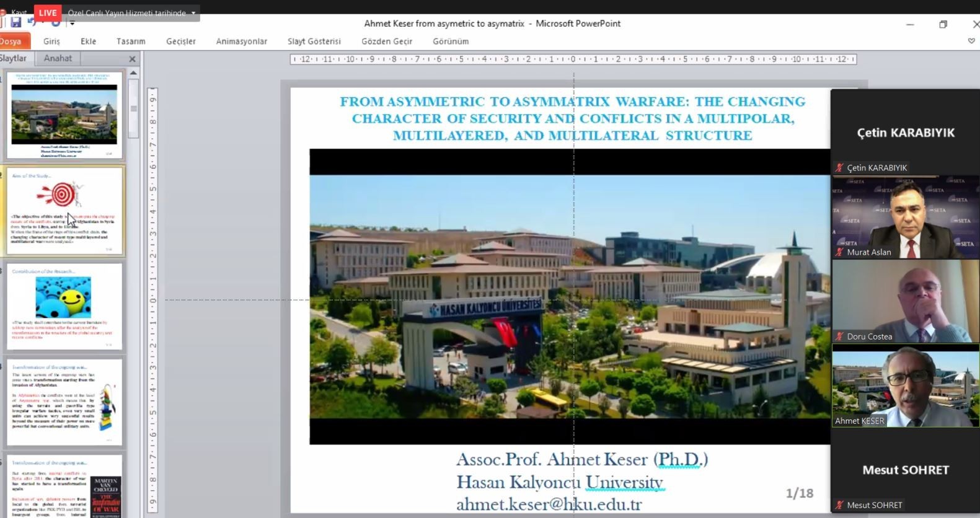Open the Customize Quick Access Toolbar dropdown
This screenshot has height=518, width=980.
(x=72, y=23)
